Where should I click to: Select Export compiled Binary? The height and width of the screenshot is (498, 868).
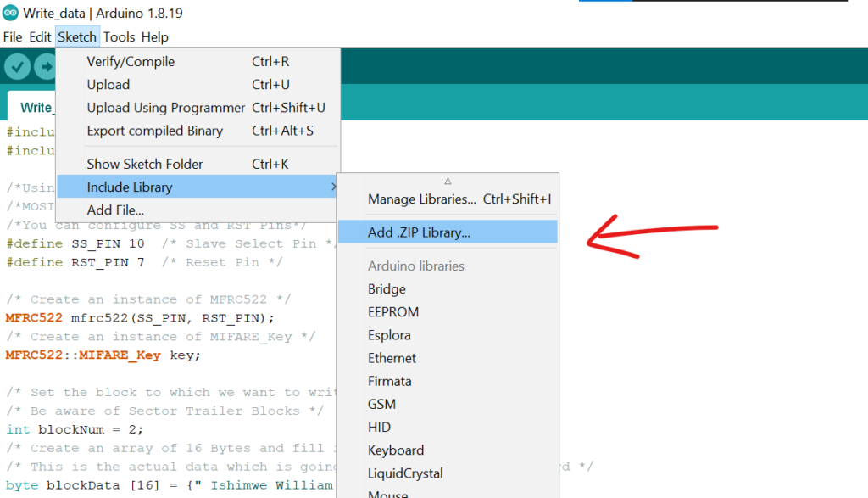[154, 131]
